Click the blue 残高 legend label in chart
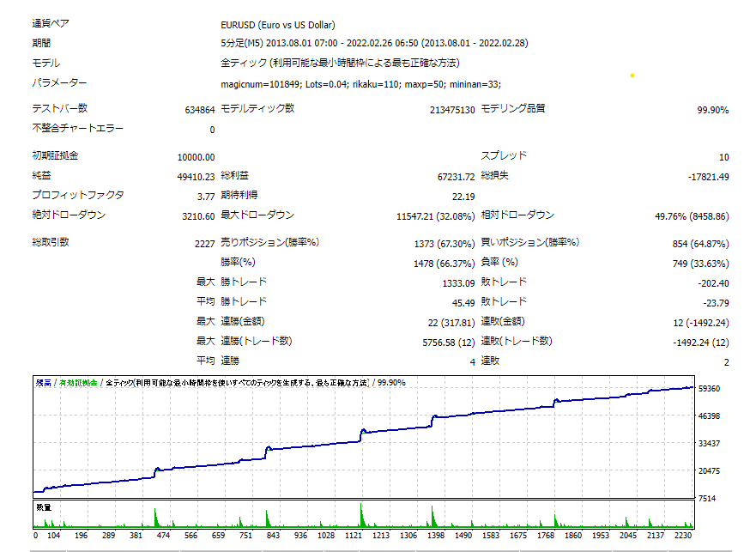This screenshot has height=552, width=756. tap(44, 383)
